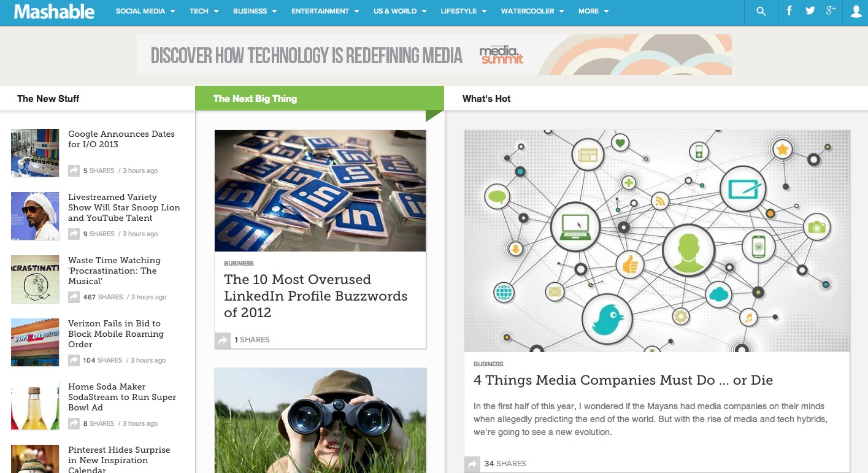Open 'Google Announces Dates for I/O 2013' article
The height and width of the screenshot is (473, 868).
click(121, 139)
